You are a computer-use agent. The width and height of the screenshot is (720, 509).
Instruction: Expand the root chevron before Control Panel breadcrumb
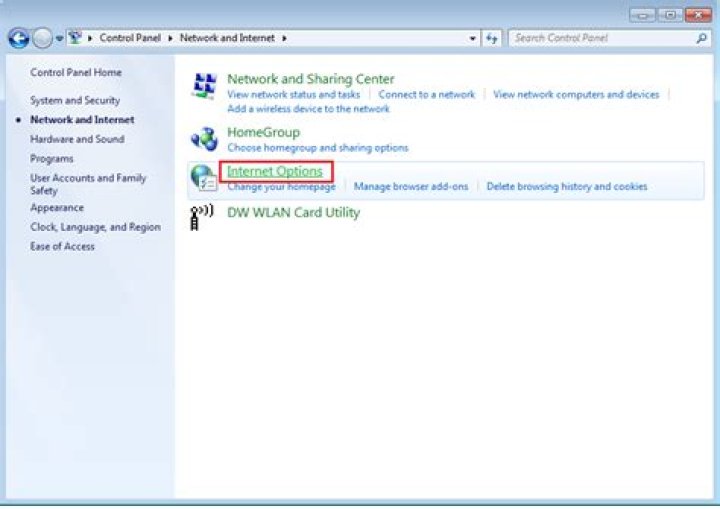(90, 38)
